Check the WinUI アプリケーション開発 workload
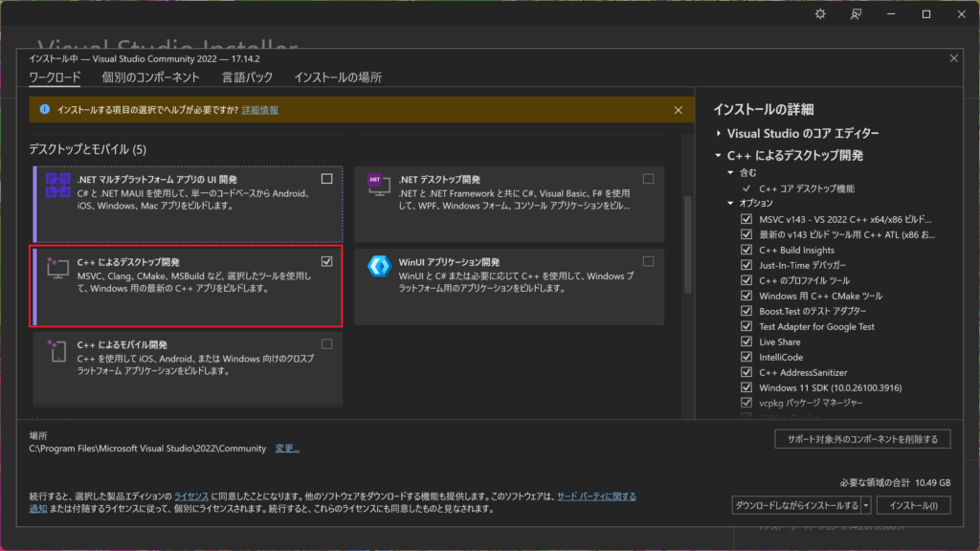 coord(648,261)
